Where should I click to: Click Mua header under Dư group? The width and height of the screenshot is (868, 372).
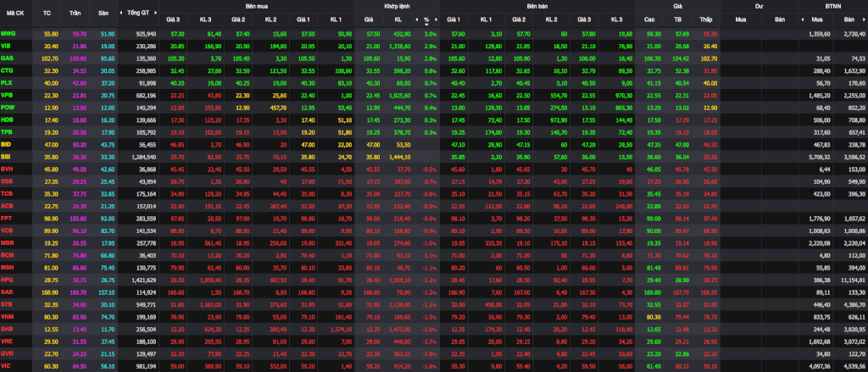pos(740,19)
